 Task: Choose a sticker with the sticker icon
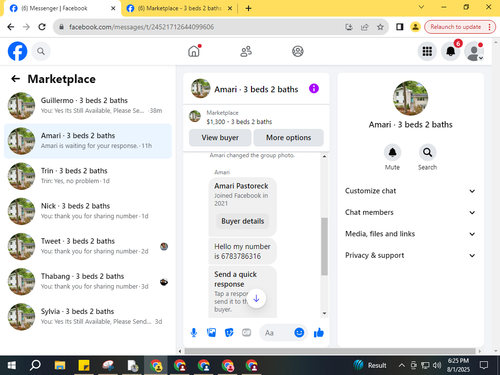tap(229, 333)
